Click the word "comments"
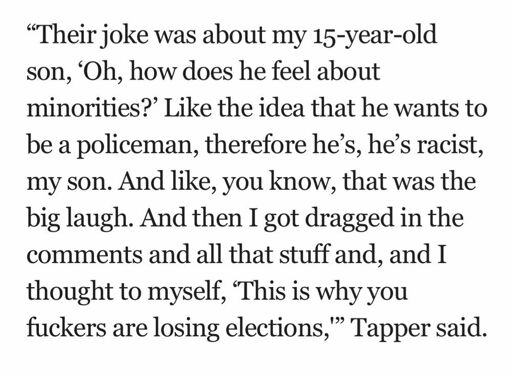Viewport: 512px width, 377px height. point(85,255)
